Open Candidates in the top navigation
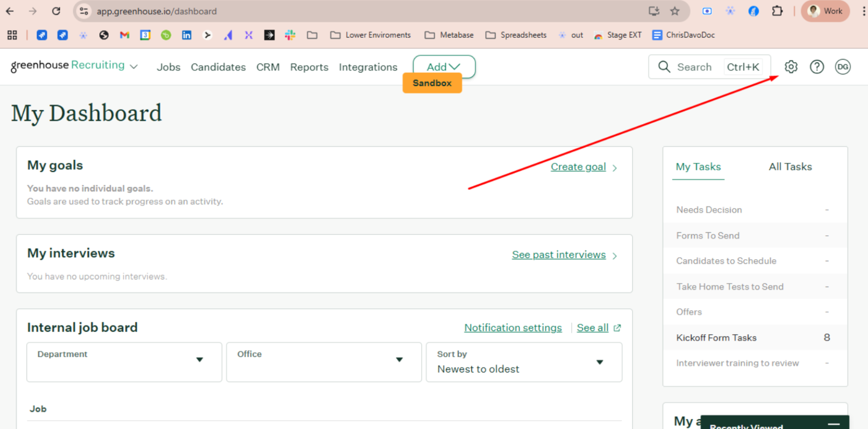 coord(218,67)
